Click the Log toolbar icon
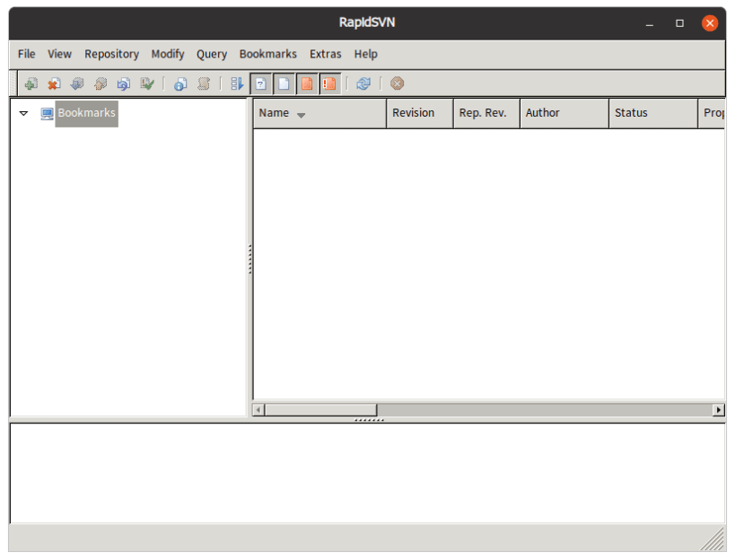The height and width of the screenshot is (560, 735). click(x=204, y=83)
